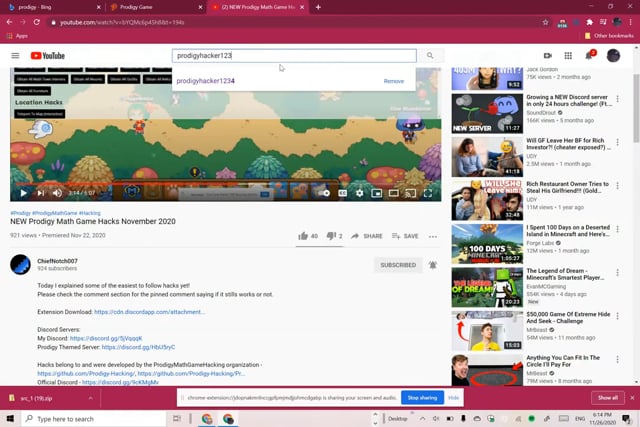Switch to miniplayer mode

pos(376,193)
